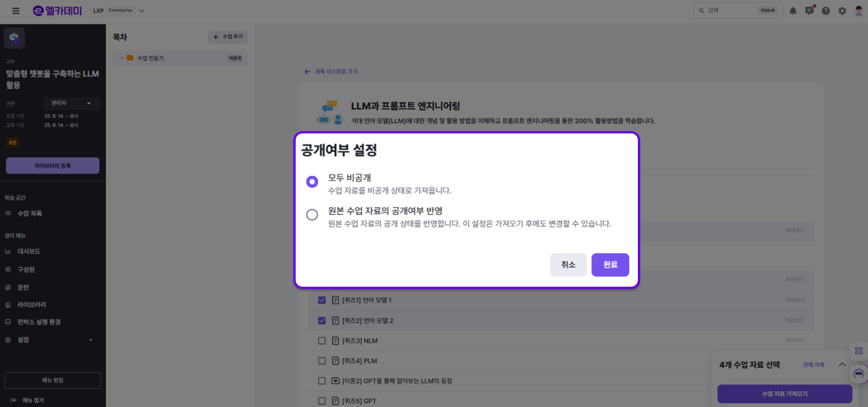This screenshot has height=407, width=868.
Task: Open the notifications bell
Action: click(793, 11)
